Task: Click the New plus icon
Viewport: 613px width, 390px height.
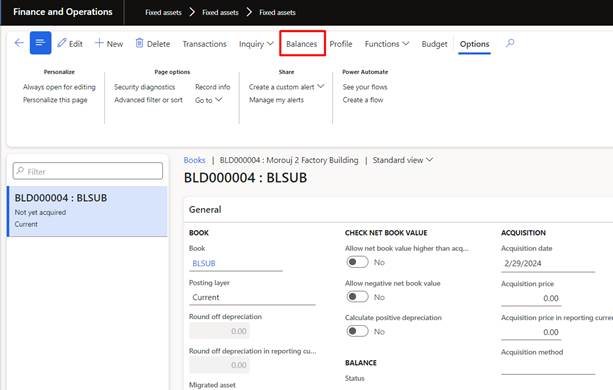Action: (99, 43)
